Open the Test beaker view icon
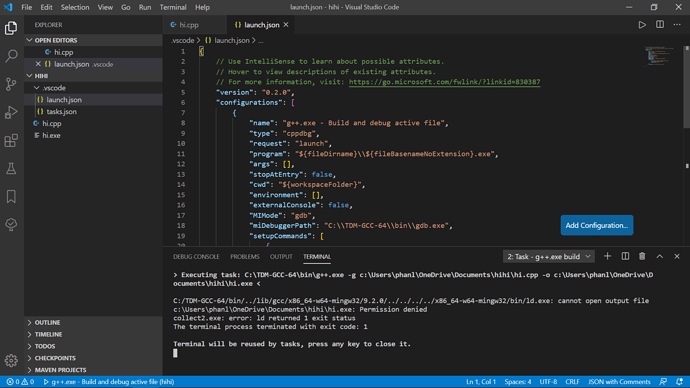The image size is (690, 388). point(11,168)
